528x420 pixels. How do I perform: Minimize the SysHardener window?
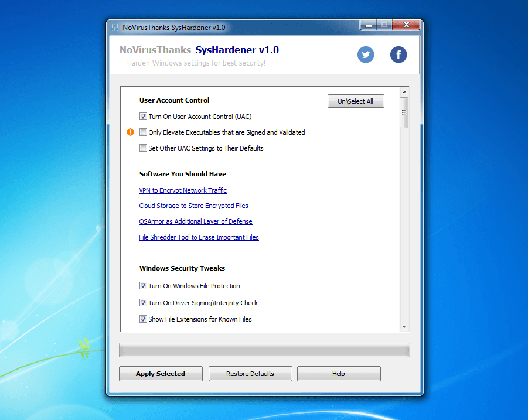pyautogui.click(x=369, y=25)
